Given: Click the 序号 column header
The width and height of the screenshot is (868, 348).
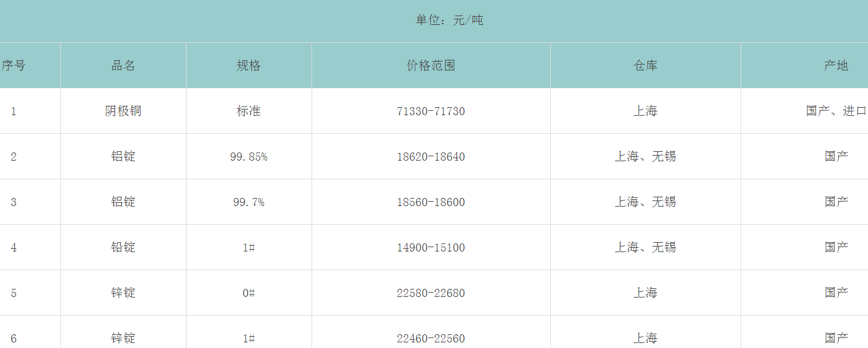Looking at the screenshot, I should coord(14,65).
